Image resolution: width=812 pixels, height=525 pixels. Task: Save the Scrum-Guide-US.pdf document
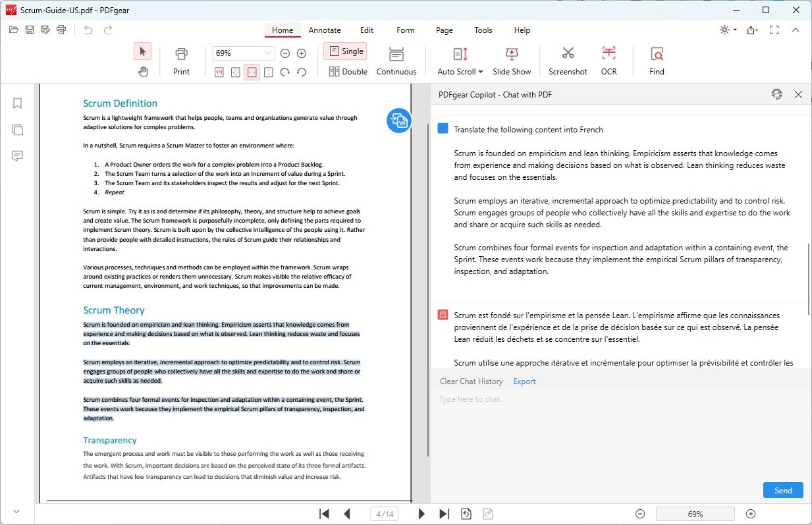[29, 30]
